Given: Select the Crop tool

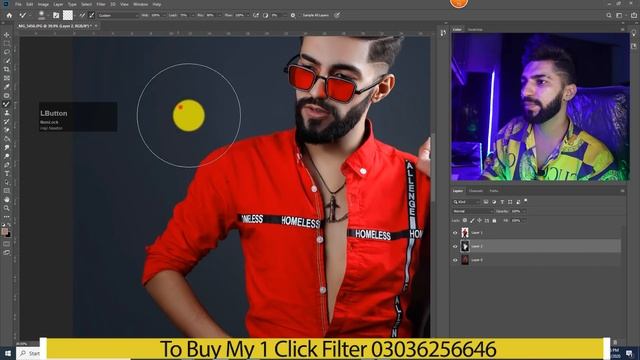Looking at the screenshot, I should (x=7, y=69).
